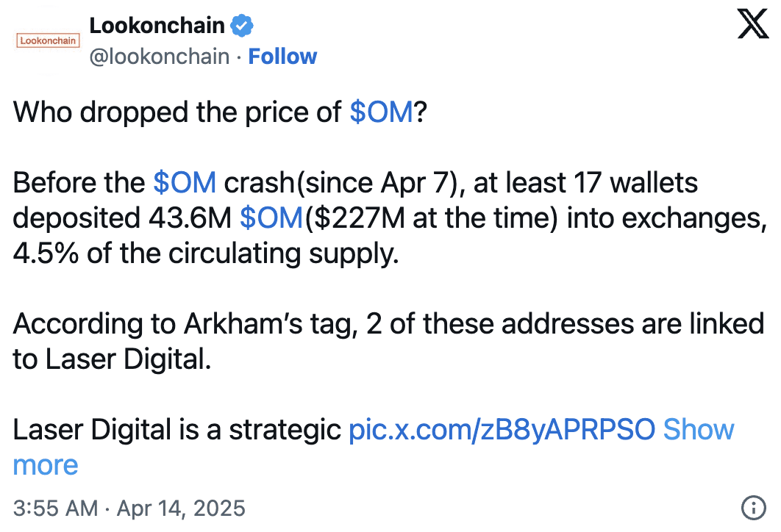Click the @lookonchain handle
781x532 pixels.
click(160, 57)
